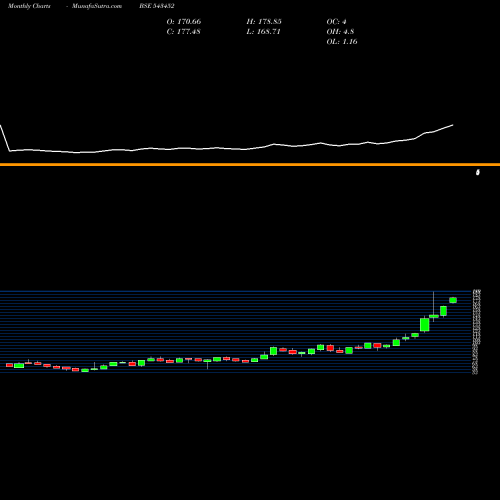
Task: Click the MunafaSutra.com label
Action: click(97, 6)
